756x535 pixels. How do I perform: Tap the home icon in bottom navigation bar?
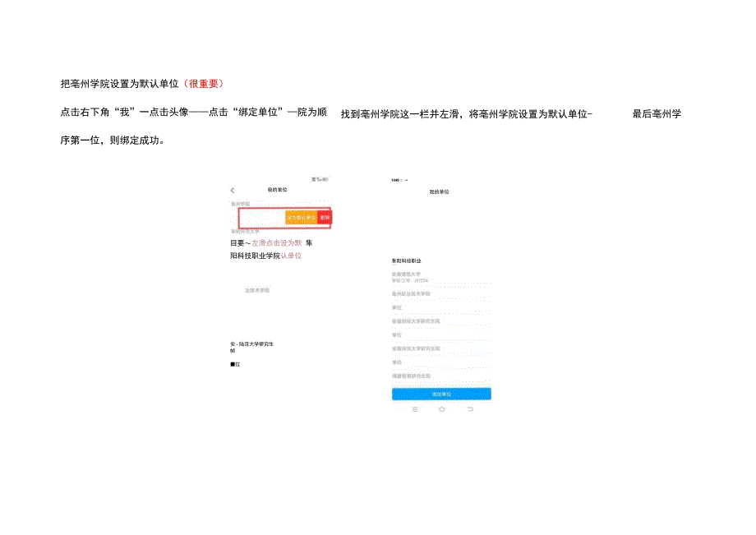(441, 409)
